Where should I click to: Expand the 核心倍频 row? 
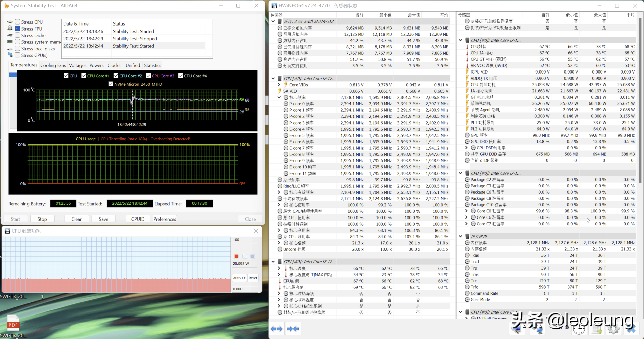tap(279, 243)
